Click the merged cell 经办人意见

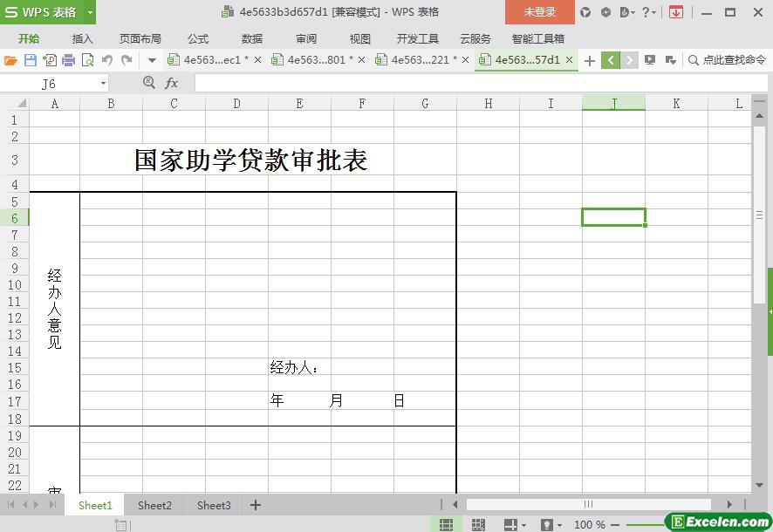55,309
